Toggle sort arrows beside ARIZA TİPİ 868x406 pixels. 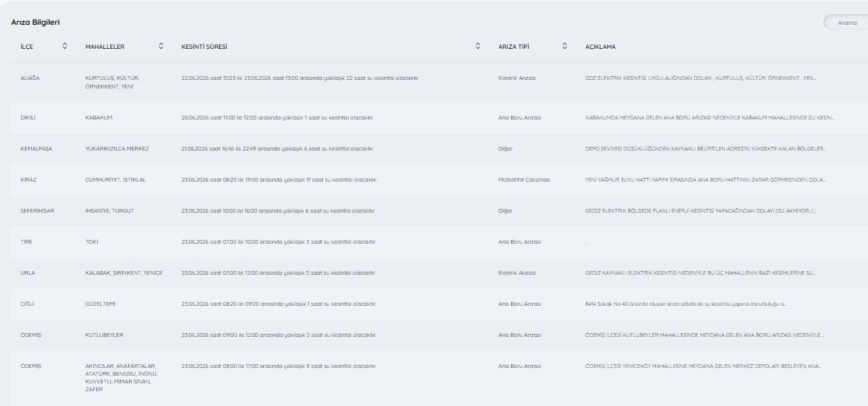click(564, 47)
